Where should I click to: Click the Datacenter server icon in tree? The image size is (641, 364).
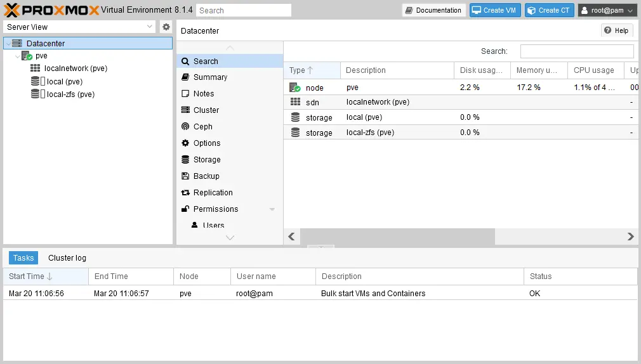[x=17, y=43]
